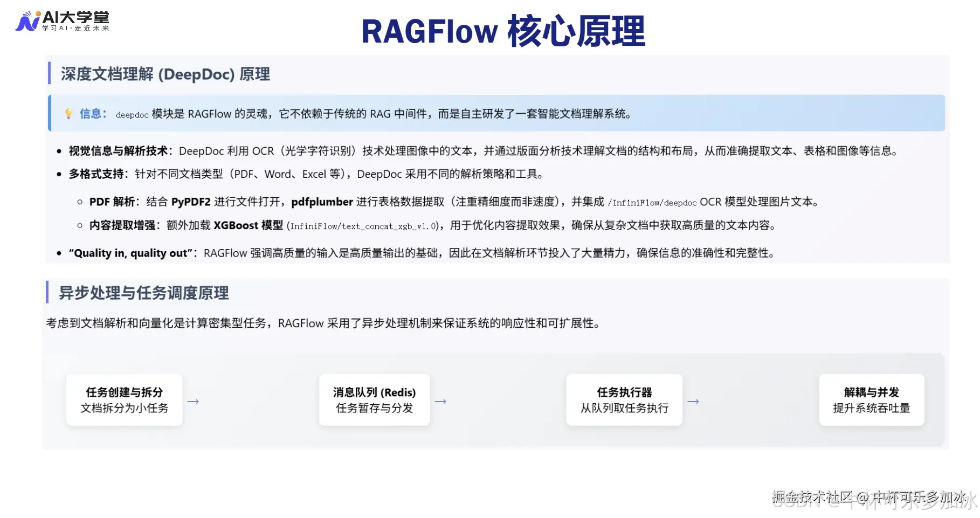Click the arrow between 任务创建与拆分 and 消息队列

tap(193, 401)
